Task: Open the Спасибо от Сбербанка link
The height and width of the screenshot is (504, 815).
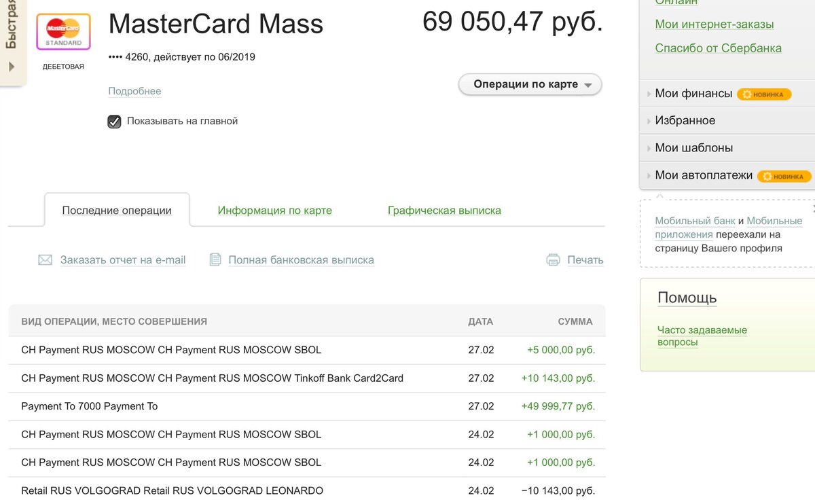Action: (719, 48)
